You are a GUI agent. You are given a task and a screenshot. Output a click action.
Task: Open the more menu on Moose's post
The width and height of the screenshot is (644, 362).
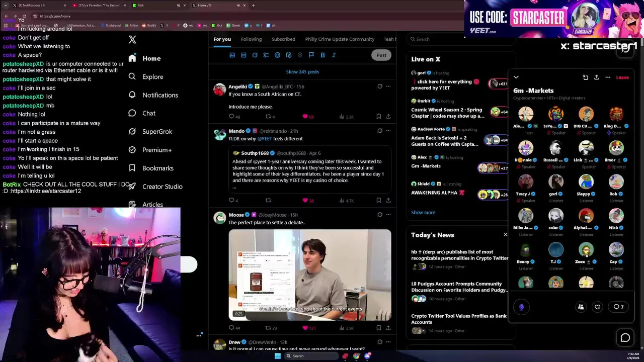pyautogui.click(x=388, y=215)
